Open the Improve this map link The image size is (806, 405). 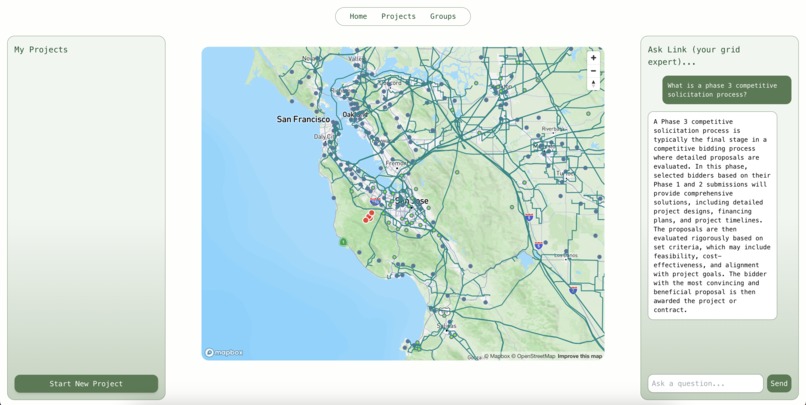point(580,356)
